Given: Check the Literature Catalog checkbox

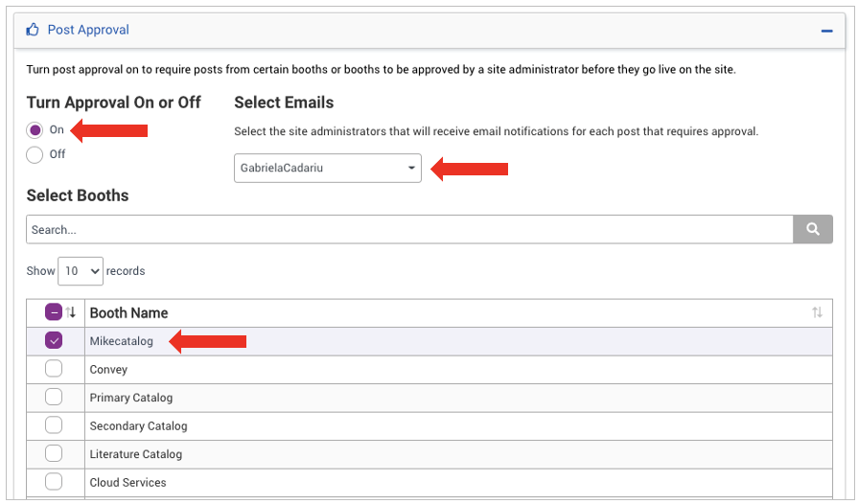Looking at the screenshot, I should click(x=54, y=454).
